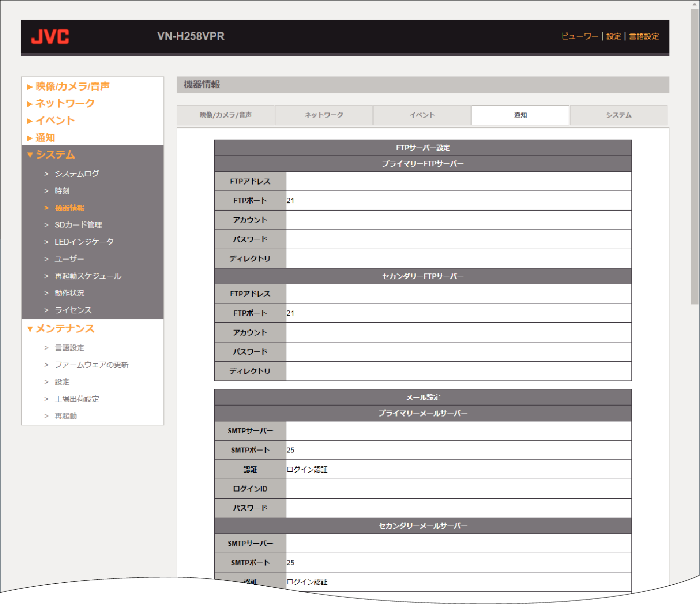Click primary FTP server FTPアドレス label
This screenshot has width=700, height=604.
(250, 182)
